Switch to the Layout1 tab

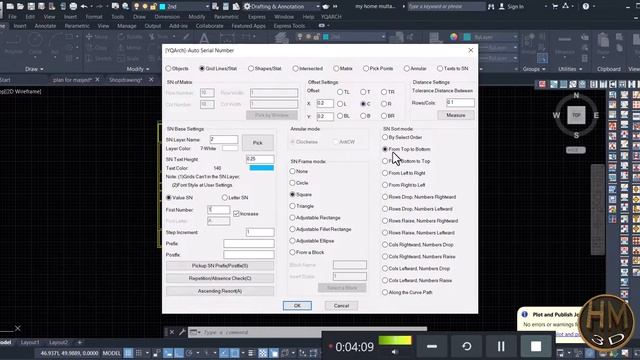click(30, 342)
